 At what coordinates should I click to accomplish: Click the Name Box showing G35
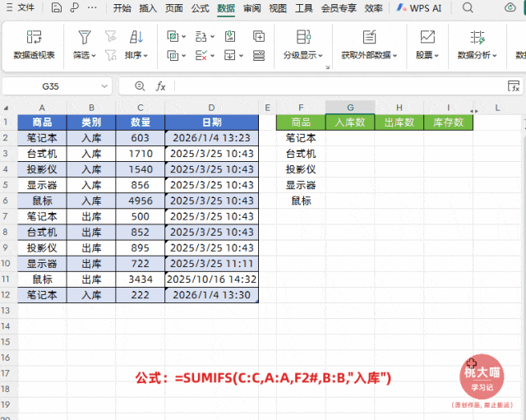pyautogui.click(x=50, y=86)
